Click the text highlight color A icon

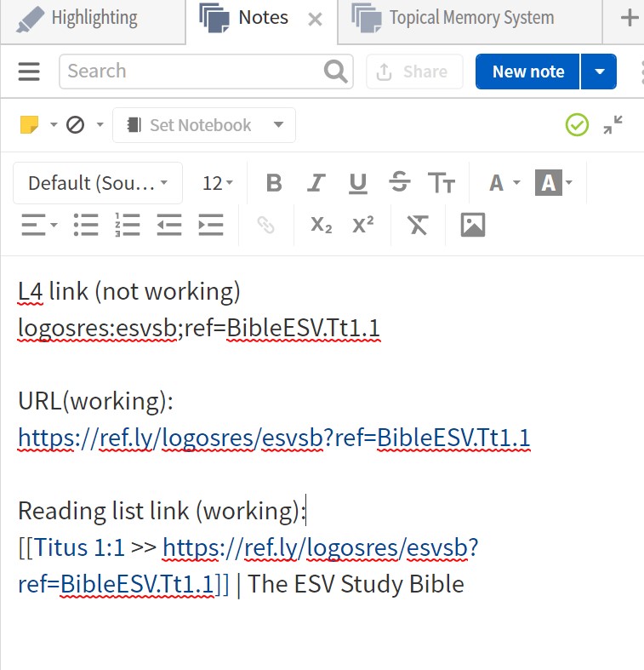[x=549, y=182]
